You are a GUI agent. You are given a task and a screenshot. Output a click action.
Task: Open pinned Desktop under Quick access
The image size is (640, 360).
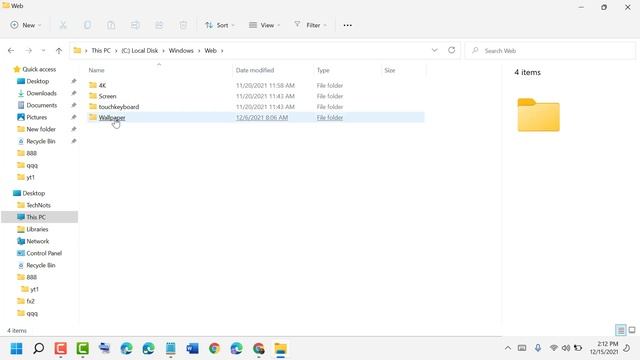click(x=38, y=81)
